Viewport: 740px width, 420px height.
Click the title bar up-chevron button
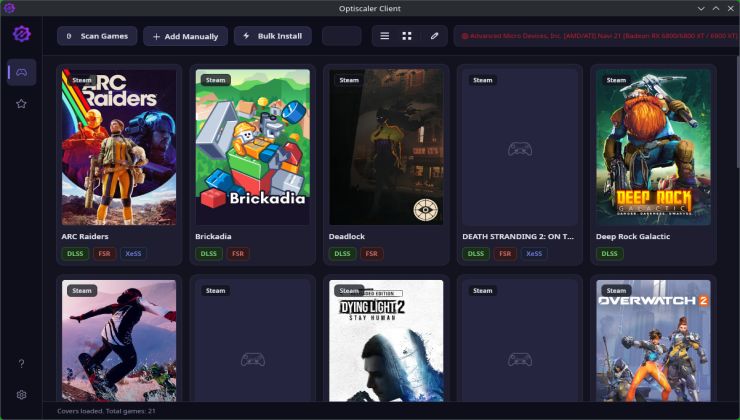click(716, 8)
